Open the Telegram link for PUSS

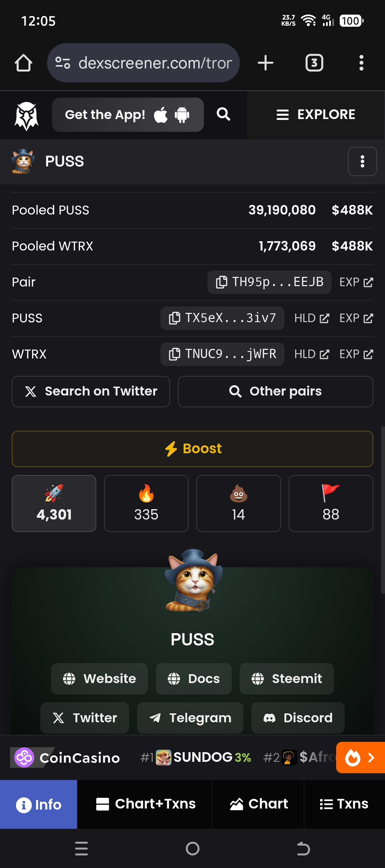pyautogui.click(x=190, y=718)
